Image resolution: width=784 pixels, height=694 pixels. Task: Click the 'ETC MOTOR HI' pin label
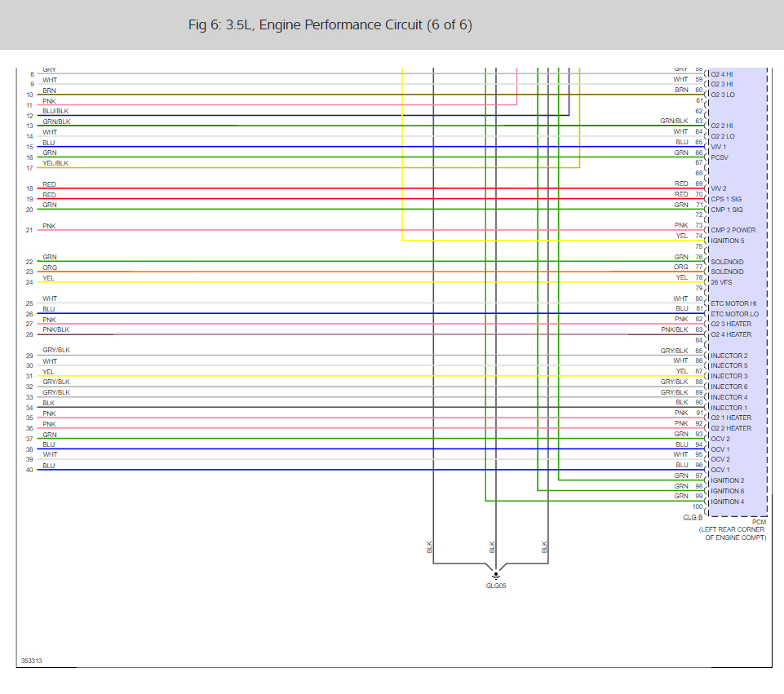tap(733, 303)
